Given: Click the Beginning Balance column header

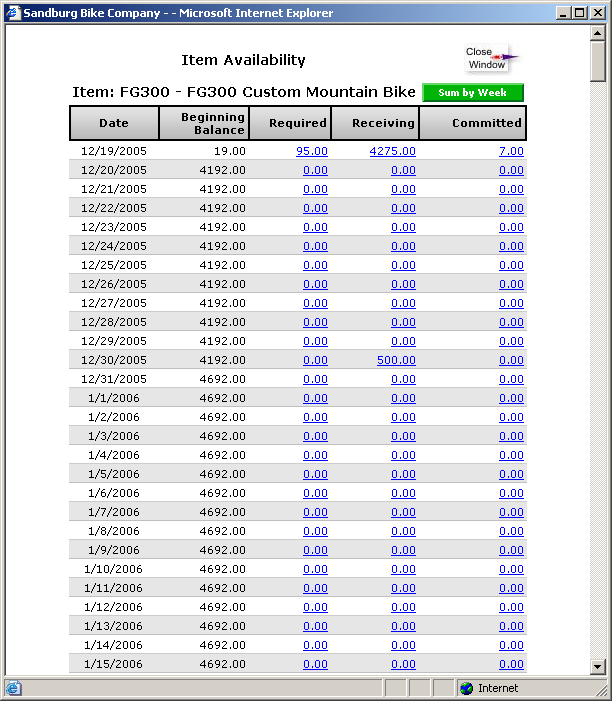Looking at the screenshot, I should click(204, 123).
